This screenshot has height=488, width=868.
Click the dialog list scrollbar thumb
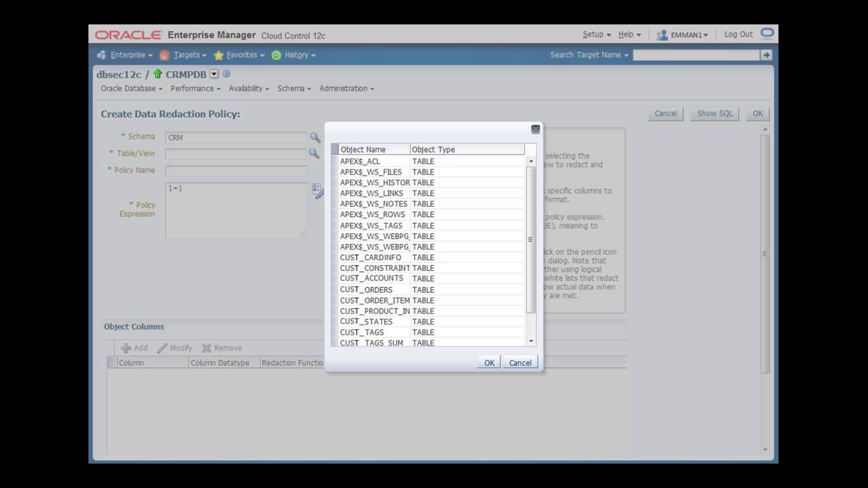click(531, 239)
